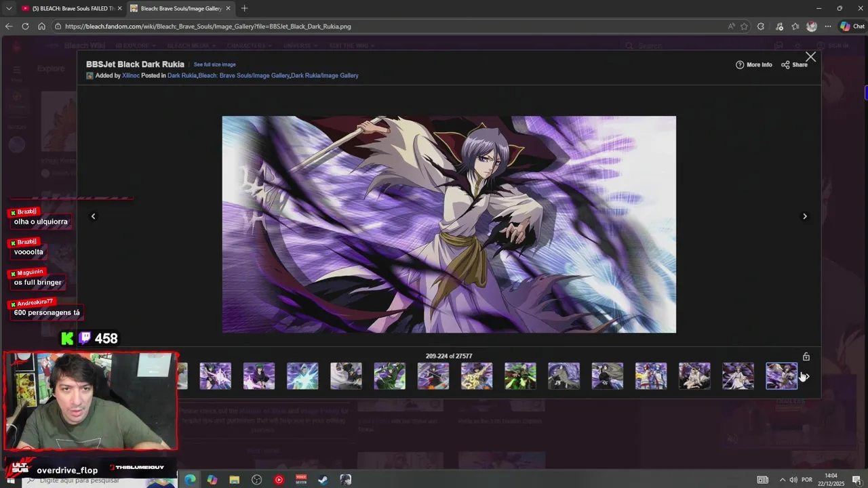Image resolution: width=868 pixels, height=488 pixels.
Task: Open the red play-button app in the taskbar
Action: point(279,480)
